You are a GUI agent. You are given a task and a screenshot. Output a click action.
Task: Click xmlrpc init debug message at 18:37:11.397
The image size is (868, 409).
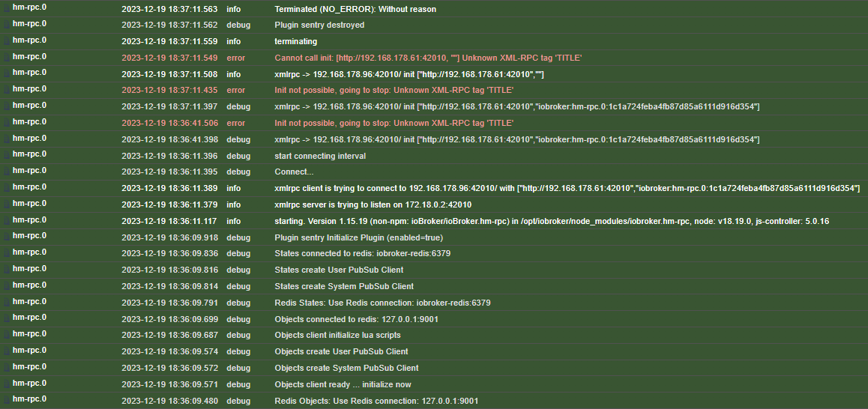click(517, 106)
